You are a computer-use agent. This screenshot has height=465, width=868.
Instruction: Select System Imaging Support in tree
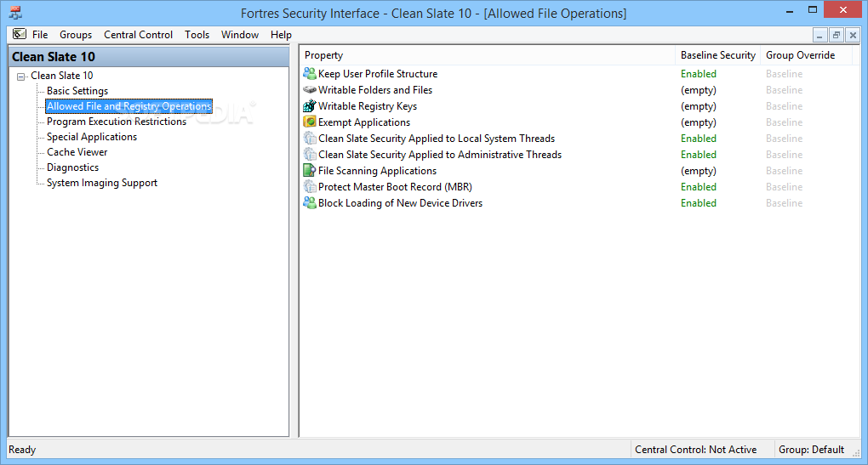point(102,183)
